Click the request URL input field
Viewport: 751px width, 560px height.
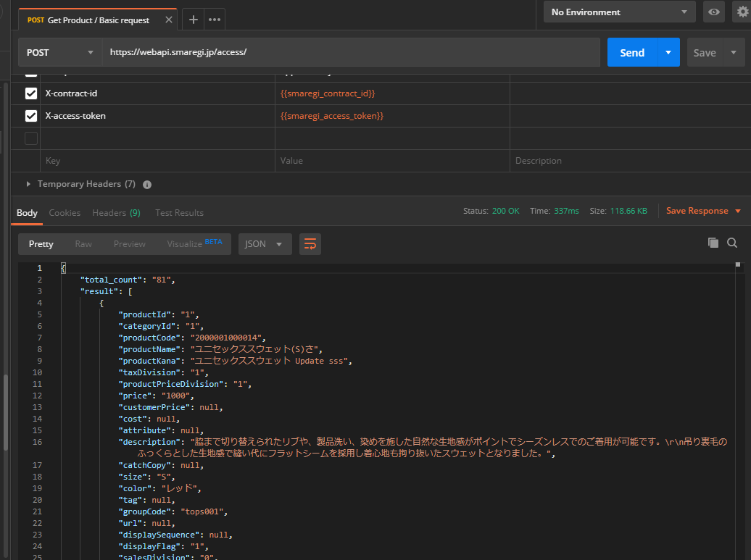point(351,52)
